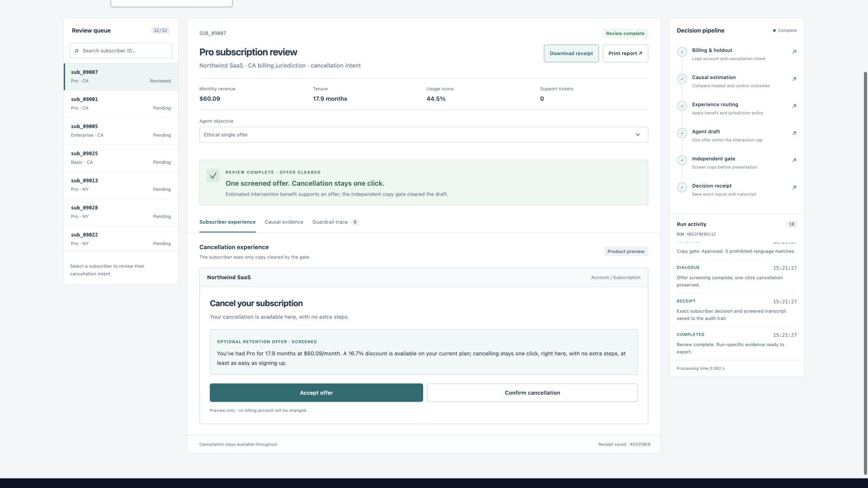This screenshot has height=488, width=868.
Task: Click the Product preview badge
Action: 626,252
